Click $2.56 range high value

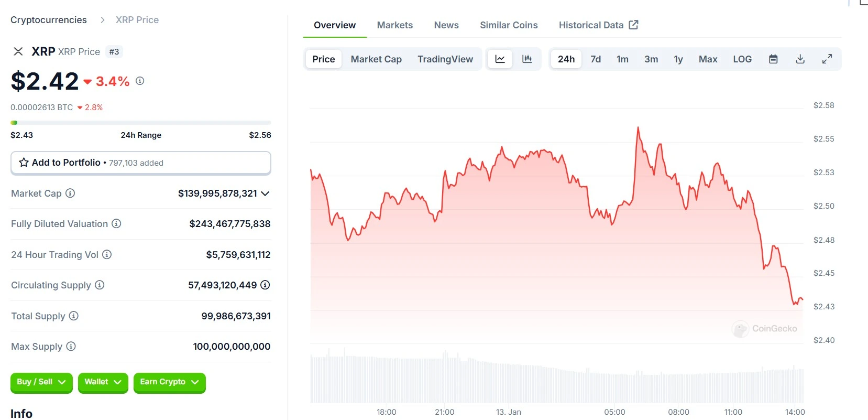260,135
